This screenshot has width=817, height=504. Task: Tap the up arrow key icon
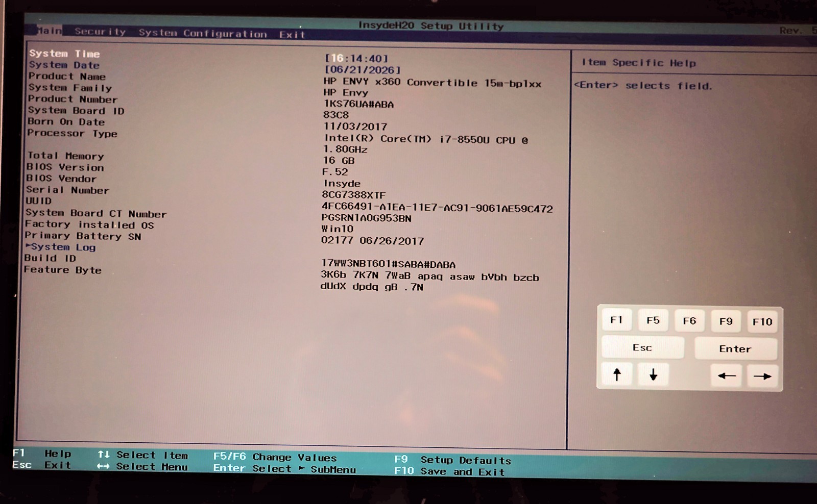(x=617, y=374)
